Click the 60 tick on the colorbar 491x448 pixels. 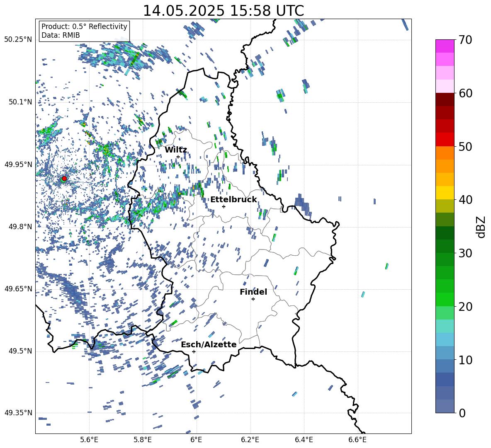[465, 93]
